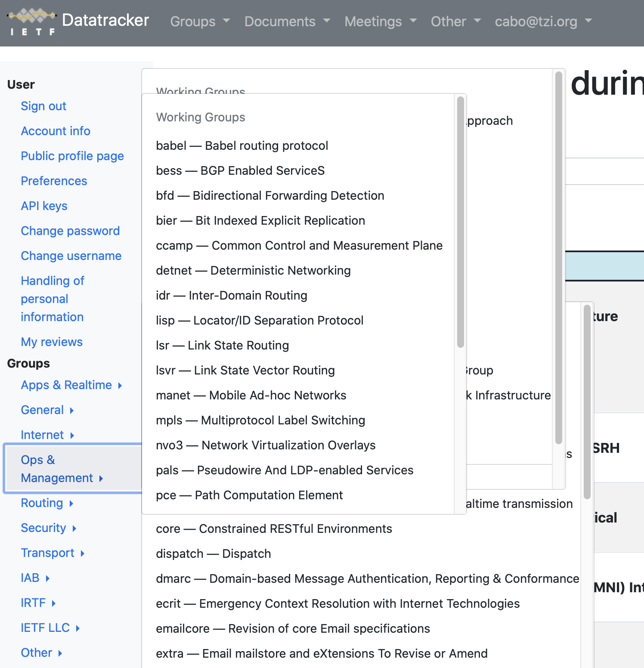644x668 pixels.
Task: Select bier — Bit Indexed Explicit Replication
Action: (x=260, y=220)
